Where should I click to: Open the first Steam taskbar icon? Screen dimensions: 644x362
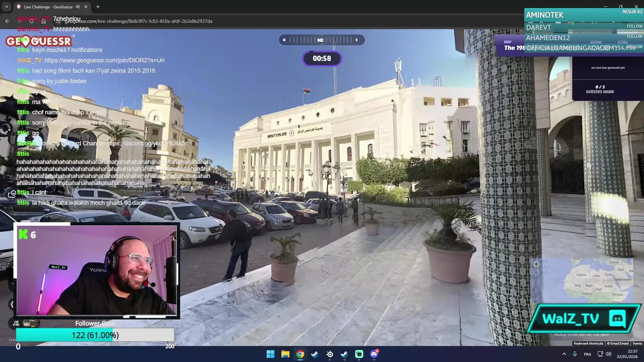(x=314, y=354)
